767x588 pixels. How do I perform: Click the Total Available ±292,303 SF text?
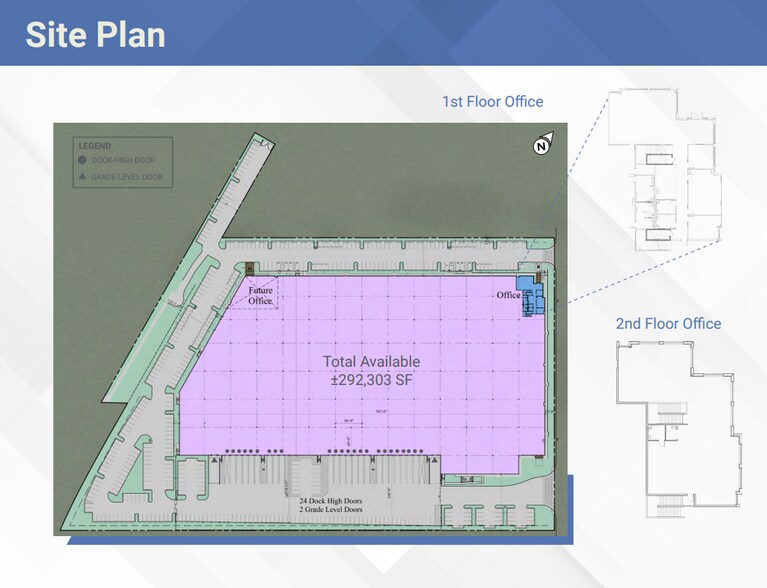pyautogui.click(x=371, y=370)
